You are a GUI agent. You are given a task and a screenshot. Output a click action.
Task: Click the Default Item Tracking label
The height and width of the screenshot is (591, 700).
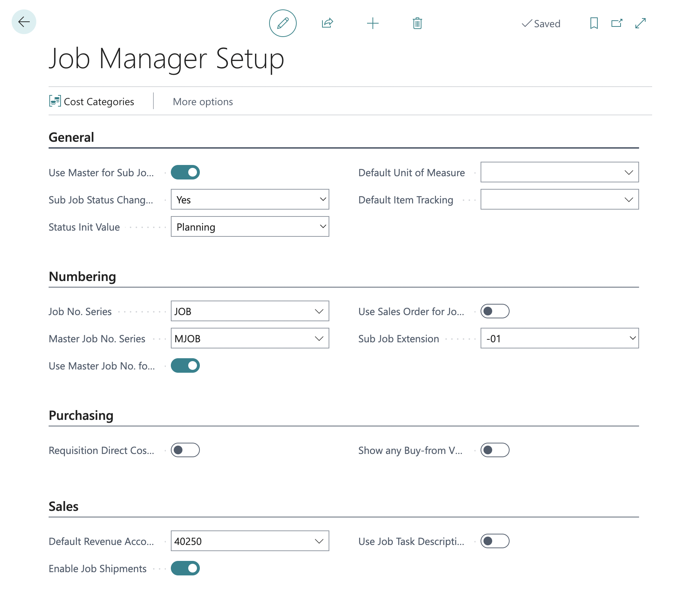tap(406, 200)
